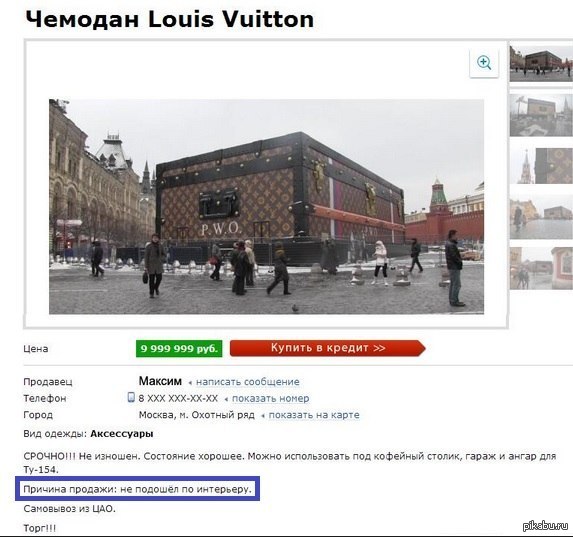Click seller name Максим

click(x=160, y=381)
